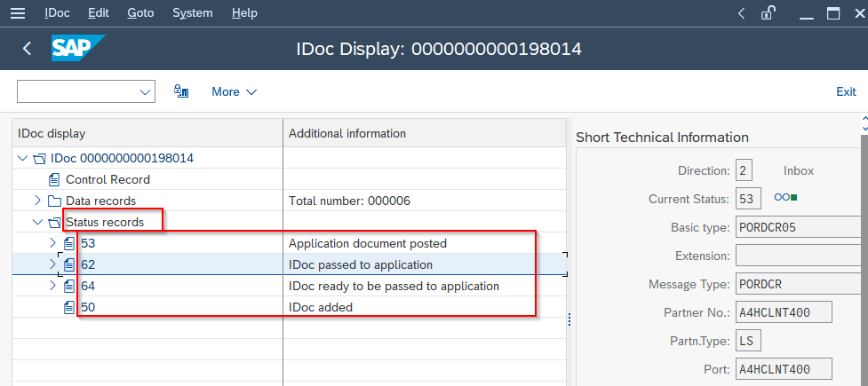Open the Goto menu
The image size is (868, 386).
click(x=140, y=12)
